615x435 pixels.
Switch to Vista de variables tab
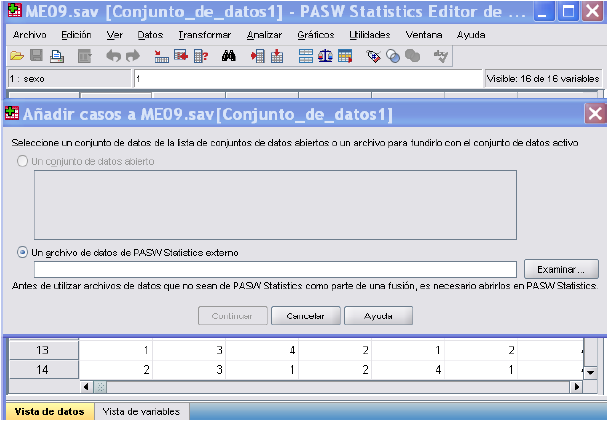[x=141, y=411]
